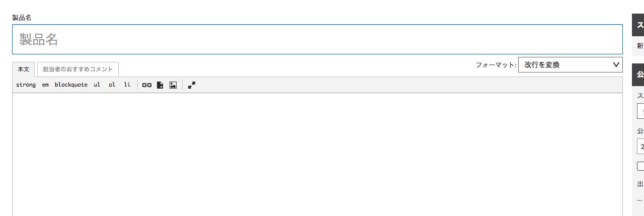Insert a link with the chain icon
Screen dimensions: 644x216
pyautogui.click(x=147, y=85)
